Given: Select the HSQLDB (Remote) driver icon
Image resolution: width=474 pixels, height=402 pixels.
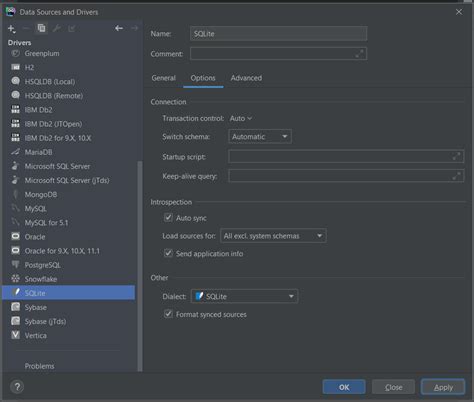Looking at the screenshot, I should [15, 95].
